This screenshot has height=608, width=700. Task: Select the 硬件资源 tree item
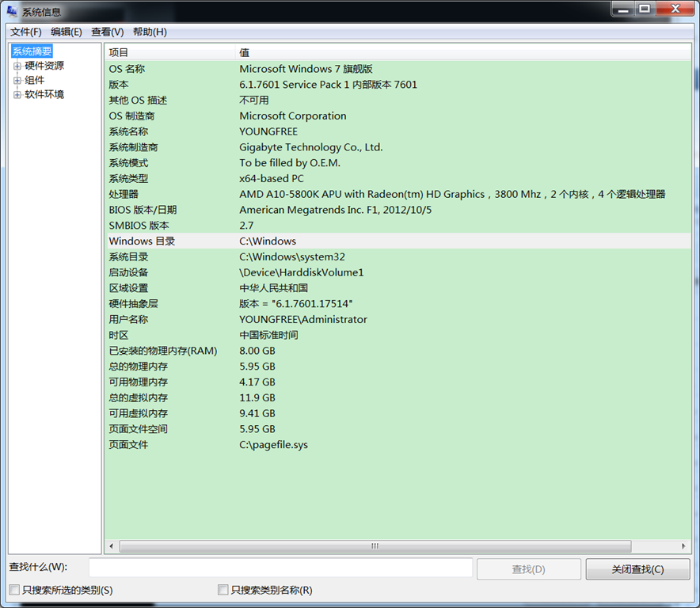pos(44,66)
